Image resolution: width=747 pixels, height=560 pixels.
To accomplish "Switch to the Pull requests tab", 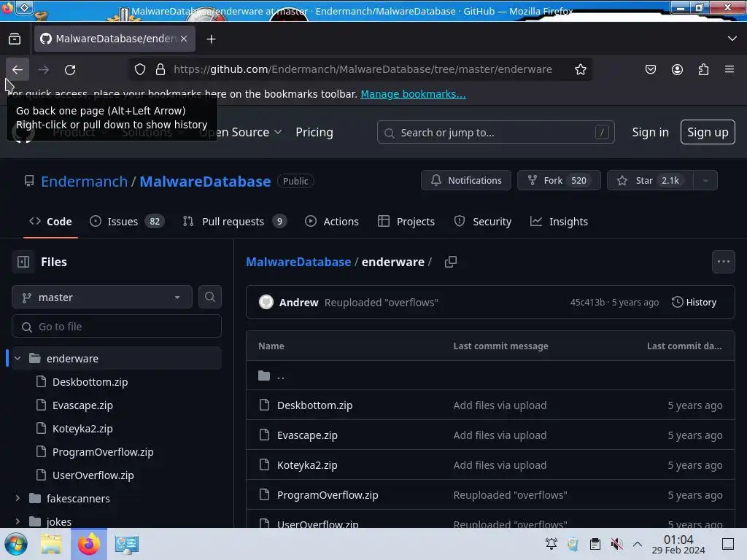I will 234,222.
